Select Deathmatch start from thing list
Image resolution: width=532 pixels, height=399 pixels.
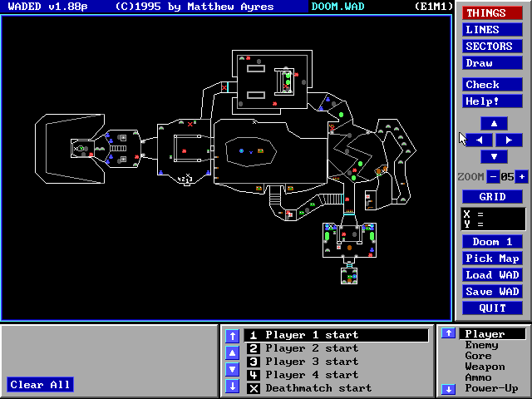pos(318,388)
